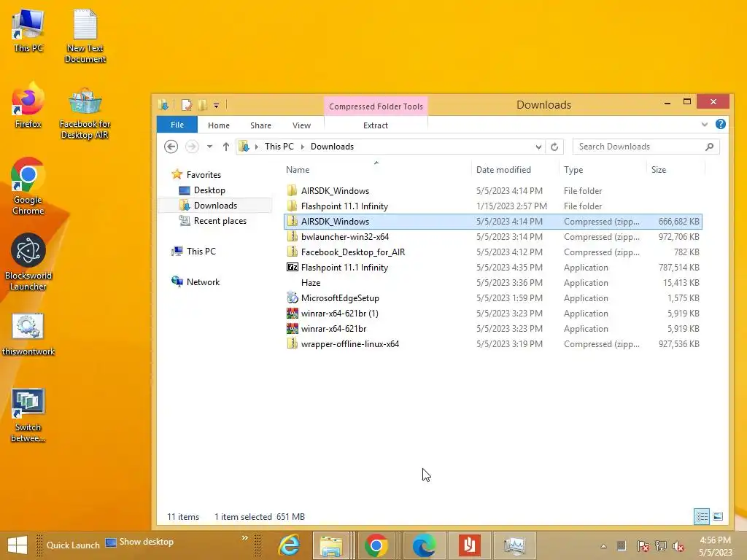Image resolution: width=747 pixels, height=560 pixels.
Task: Select the winrar-x64-621br (1) file
Action: pos(493,314)
